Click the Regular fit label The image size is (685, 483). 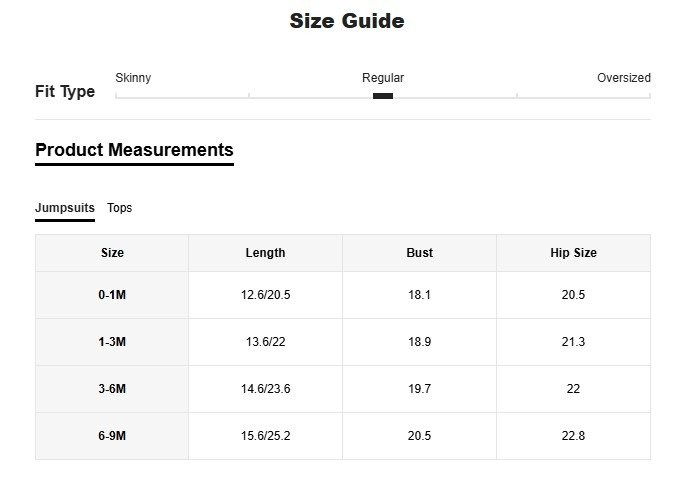(x=383, y=78)
